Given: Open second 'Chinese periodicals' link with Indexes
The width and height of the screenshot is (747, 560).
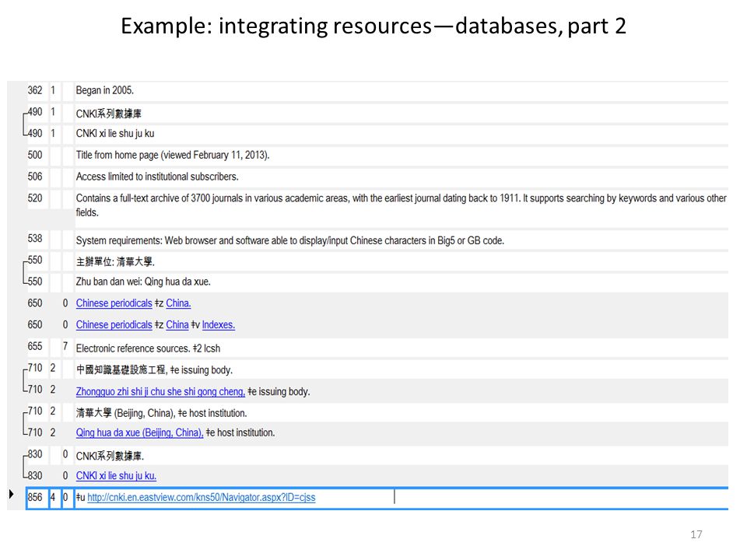Looking at the screenshot, I should 114,325.
